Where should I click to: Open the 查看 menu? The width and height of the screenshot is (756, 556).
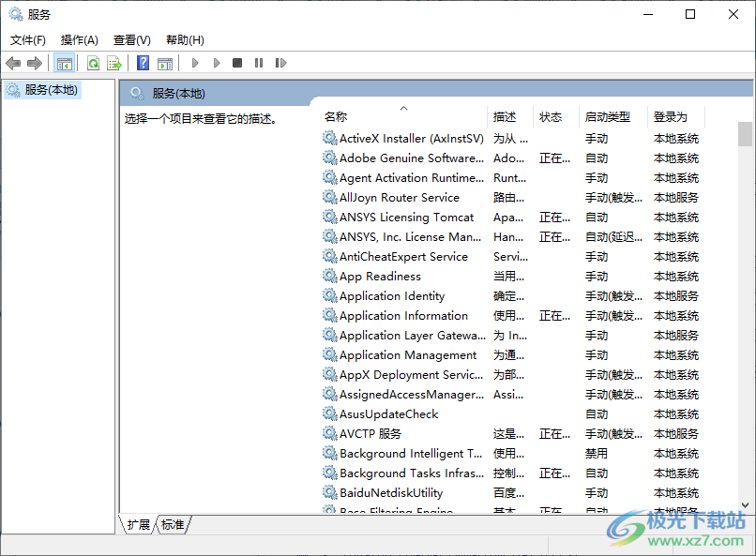pos(131,39)
